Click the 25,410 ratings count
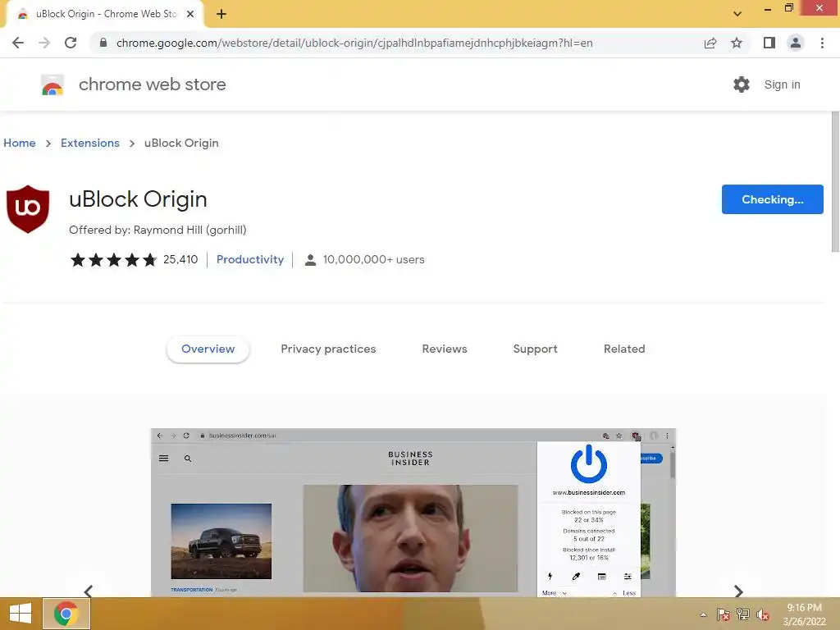 click(180, 259)
